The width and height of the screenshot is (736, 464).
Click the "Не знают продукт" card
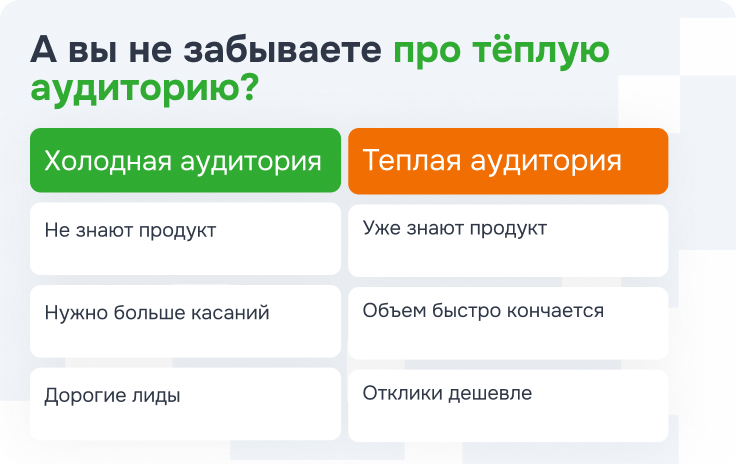click(x=185, y=240)
